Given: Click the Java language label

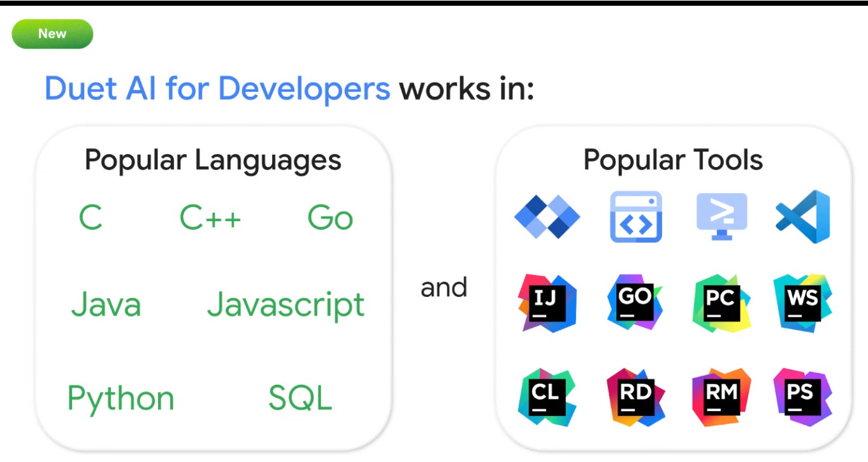Looking at the screenshot, I should 106,304.
